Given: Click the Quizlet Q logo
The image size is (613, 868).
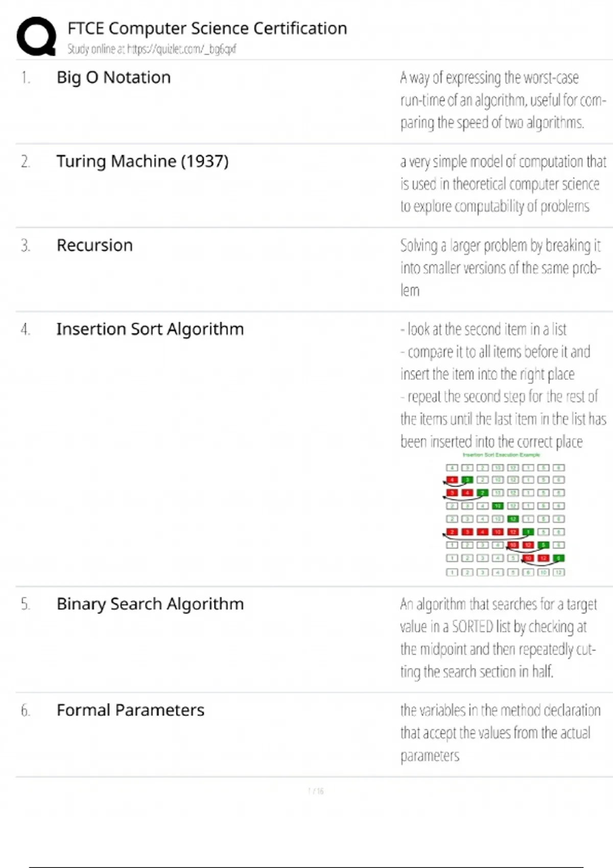Looking at the screenshot, I should pos(36,36).
